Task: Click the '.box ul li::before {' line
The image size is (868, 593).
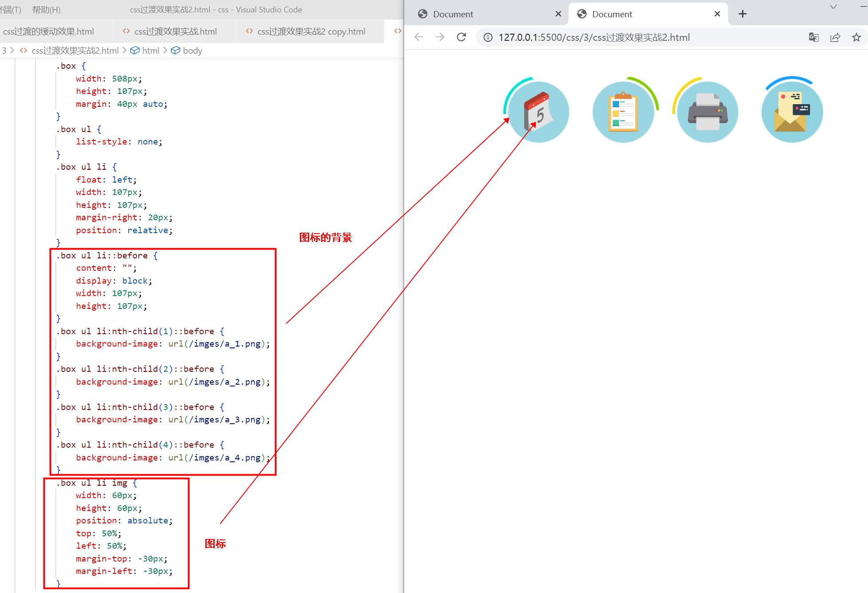Action: 107,255
